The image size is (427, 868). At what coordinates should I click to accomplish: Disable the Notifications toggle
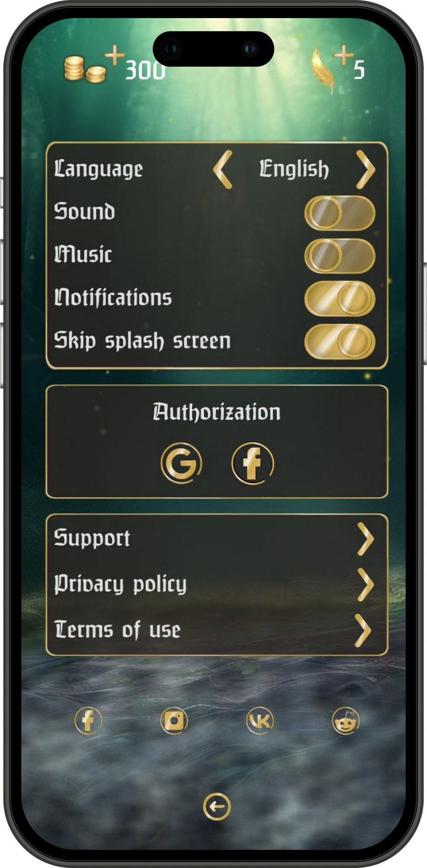(x=340, y=298)
